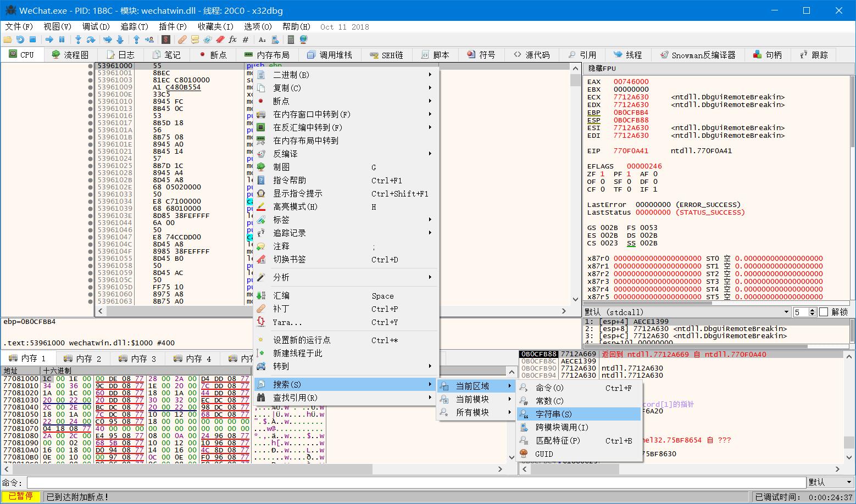Image resolution: width=856 pixels, height=504 pixels.
Task: Expand the 所有模块 search submenu
Action: (476, 412)
